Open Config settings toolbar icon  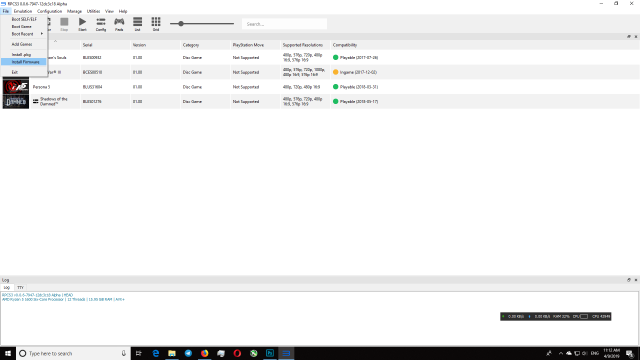point(101,24)
